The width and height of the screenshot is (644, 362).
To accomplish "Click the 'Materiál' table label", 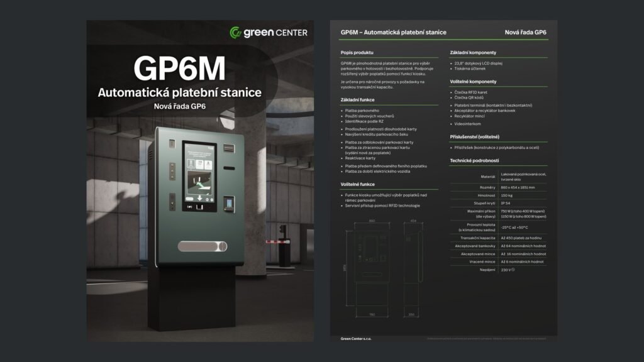I will point(487,177).
